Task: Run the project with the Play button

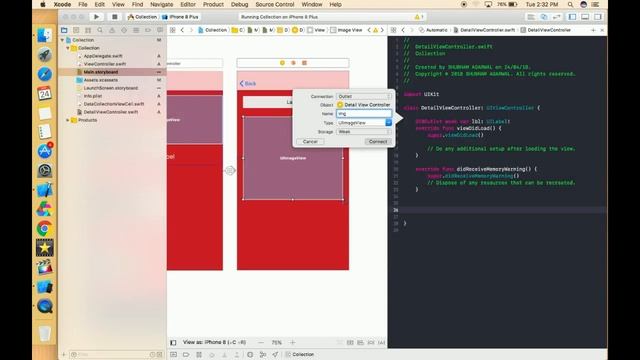Action: point(96,17)
